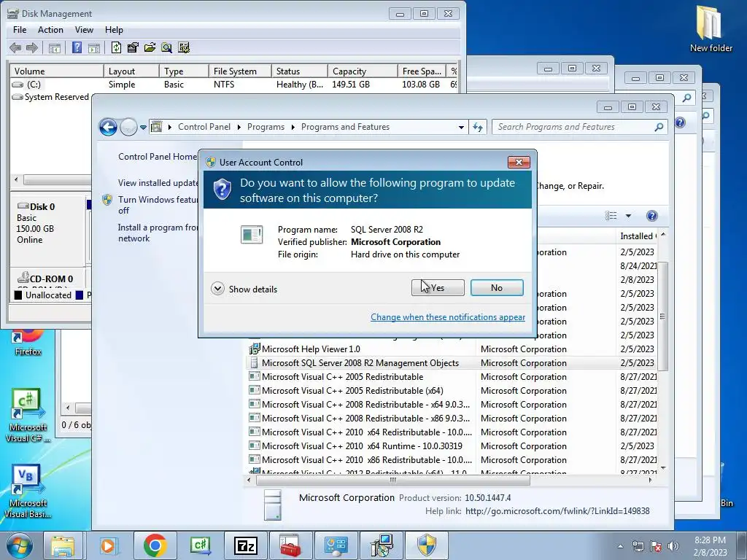
Task: Click the Forward arrow in Disk Management toolbar
Action: (32, 47)
